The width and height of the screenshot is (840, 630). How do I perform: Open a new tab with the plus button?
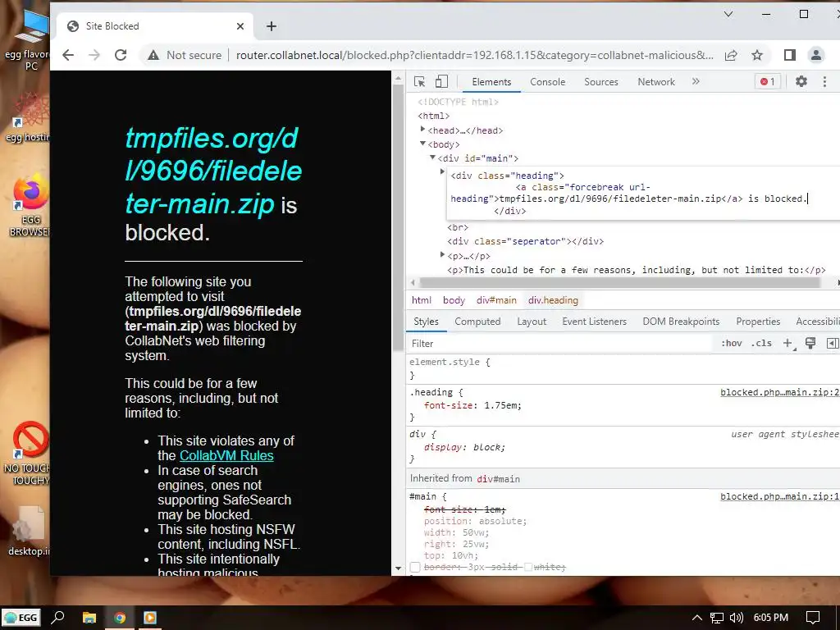(x=272, y=26)
